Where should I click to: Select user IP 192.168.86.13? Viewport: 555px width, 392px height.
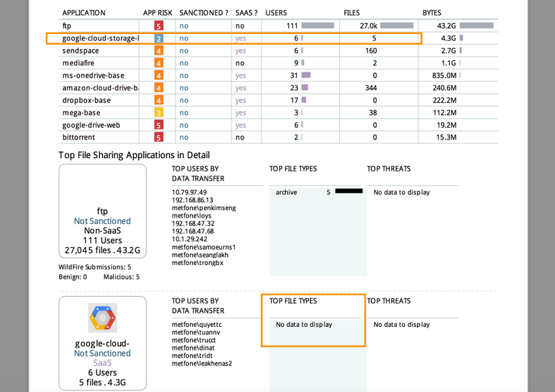193,200
